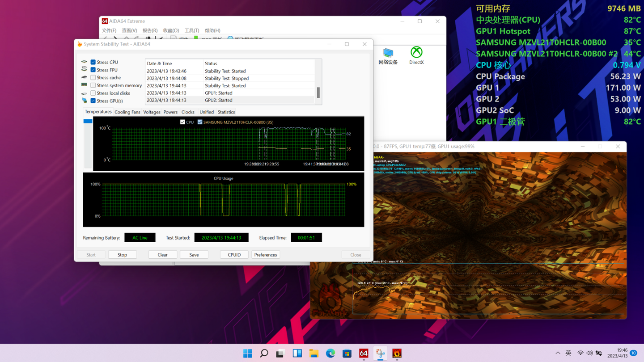The width and height of the screenshot is (644, 362).
Task: Click the Date & Time column header
Action: tap(174, 63)
